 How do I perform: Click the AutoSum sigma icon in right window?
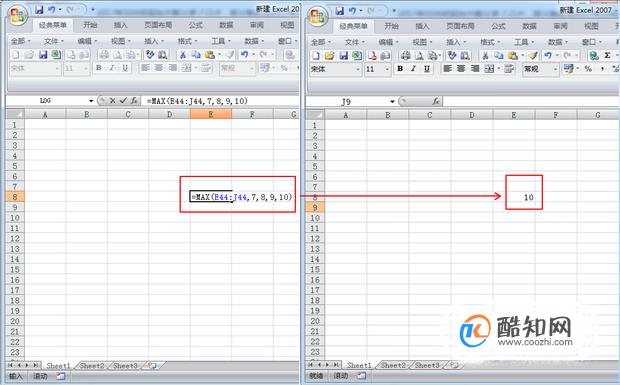coord(607,55)
